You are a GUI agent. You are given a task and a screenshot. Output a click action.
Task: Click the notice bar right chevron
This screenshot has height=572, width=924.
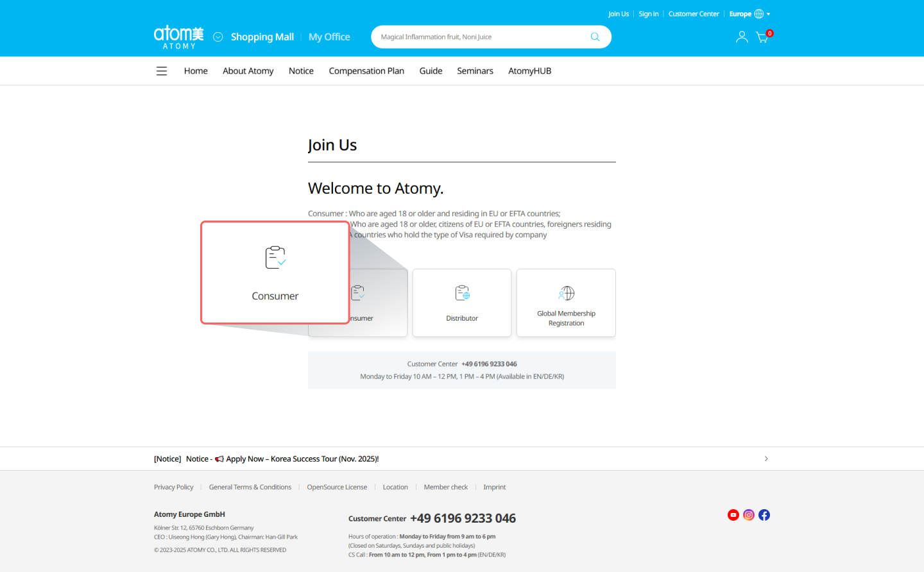766,458
